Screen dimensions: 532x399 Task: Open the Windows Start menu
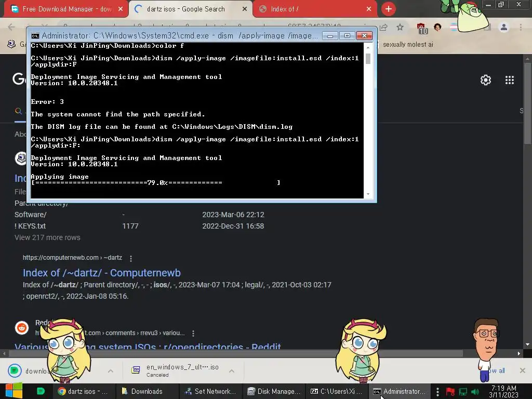pos(14,391)
